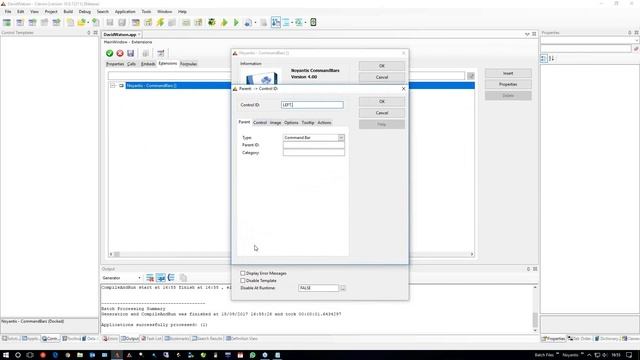Open WhatsApp from the taskbar
The width and height of the screenshot is (640, 360).
coord(253,355)
